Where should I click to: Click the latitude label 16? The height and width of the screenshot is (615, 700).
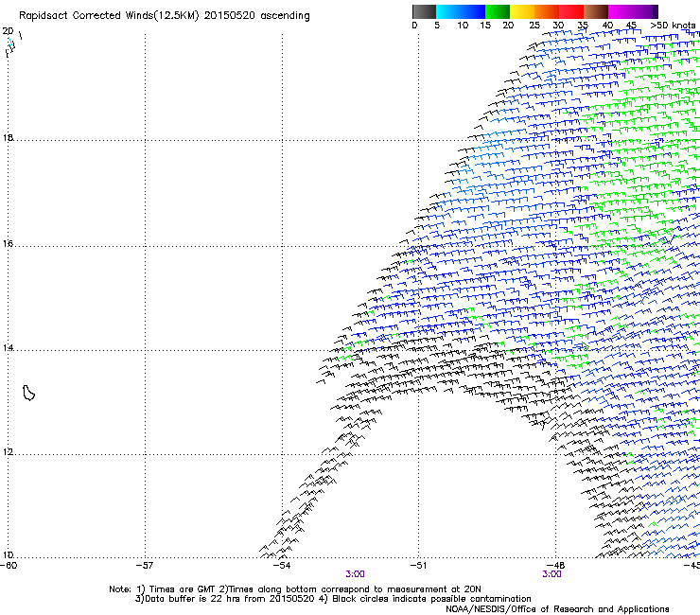click(8, 243)
